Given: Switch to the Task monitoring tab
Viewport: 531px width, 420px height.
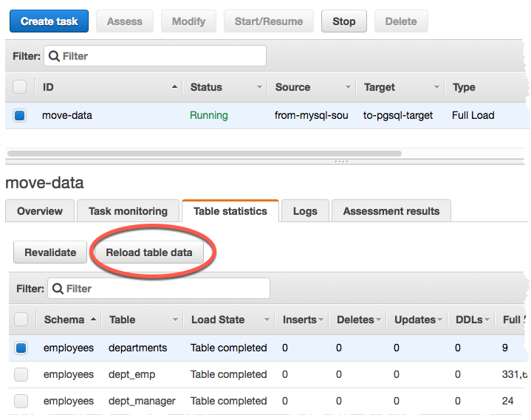Looking at the screenshot, I should click(129, 211).
